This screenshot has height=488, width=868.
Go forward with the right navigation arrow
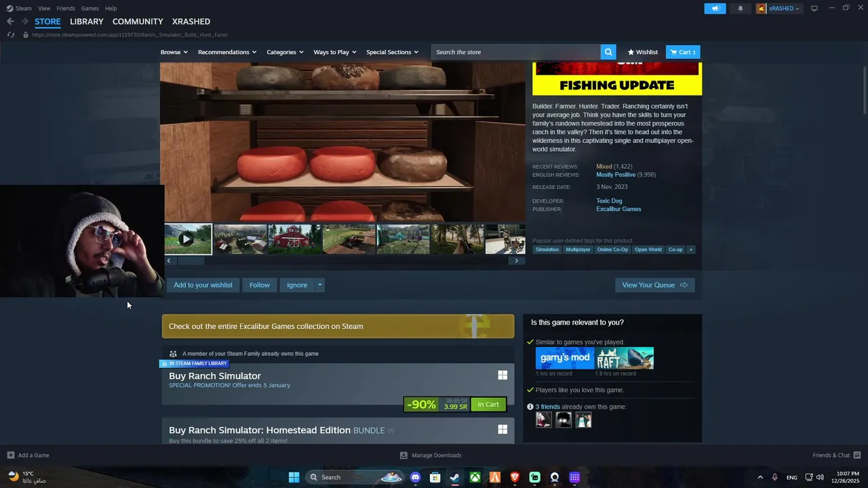pyautogui.click(x=24, y=22)
